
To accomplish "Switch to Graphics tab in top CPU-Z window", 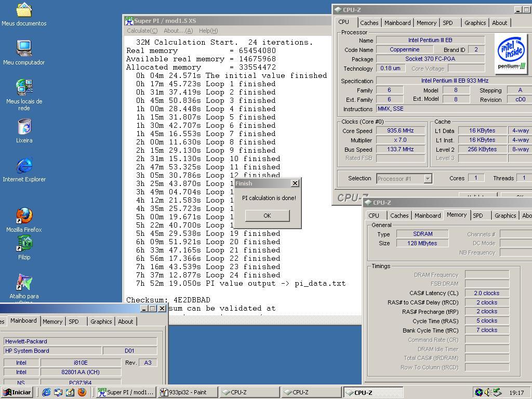I will tap(475, 23).
